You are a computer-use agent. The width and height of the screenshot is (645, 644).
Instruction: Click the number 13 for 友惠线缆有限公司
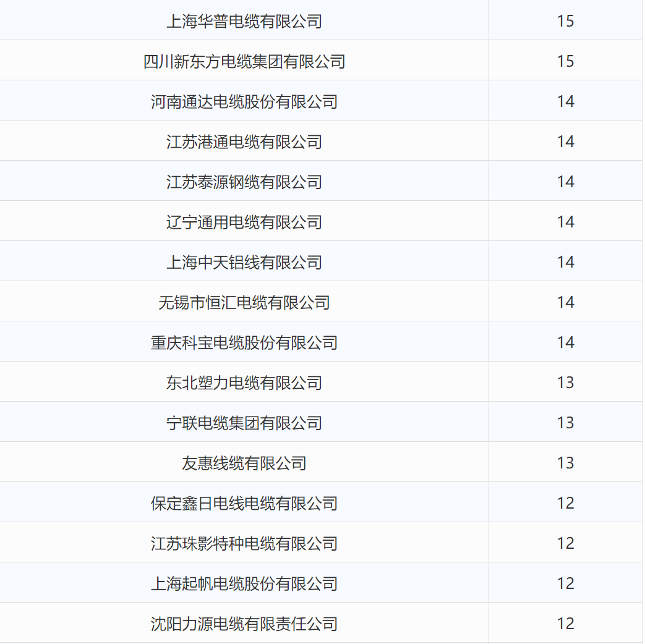(565, 464)
